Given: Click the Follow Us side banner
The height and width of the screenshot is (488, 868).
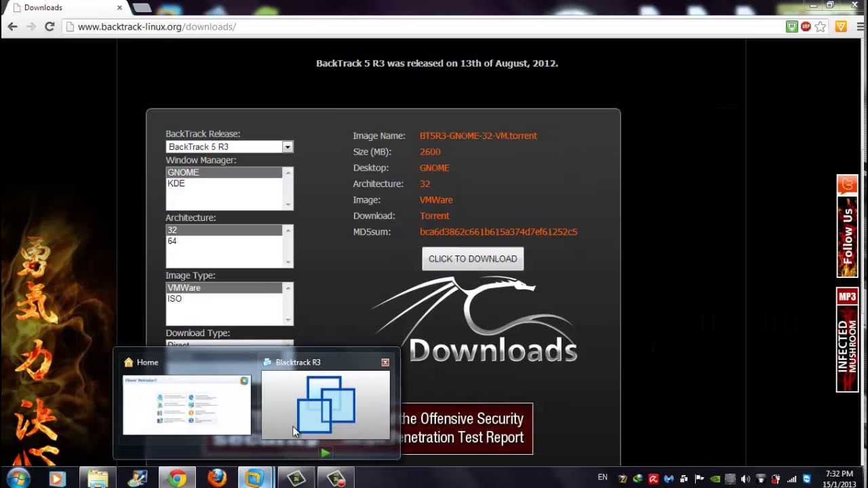Looking at the screenshot, I should (x=847, y=226).
